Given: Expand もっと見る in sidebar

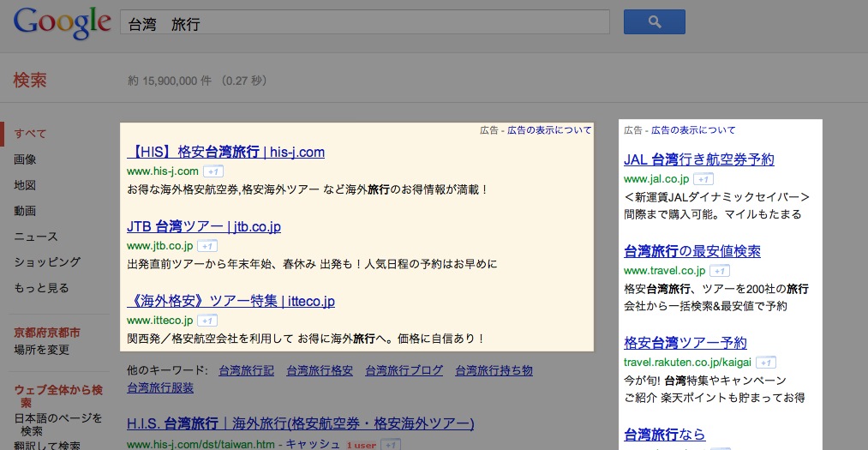Looking at the screenshot, I should (41, 288).
